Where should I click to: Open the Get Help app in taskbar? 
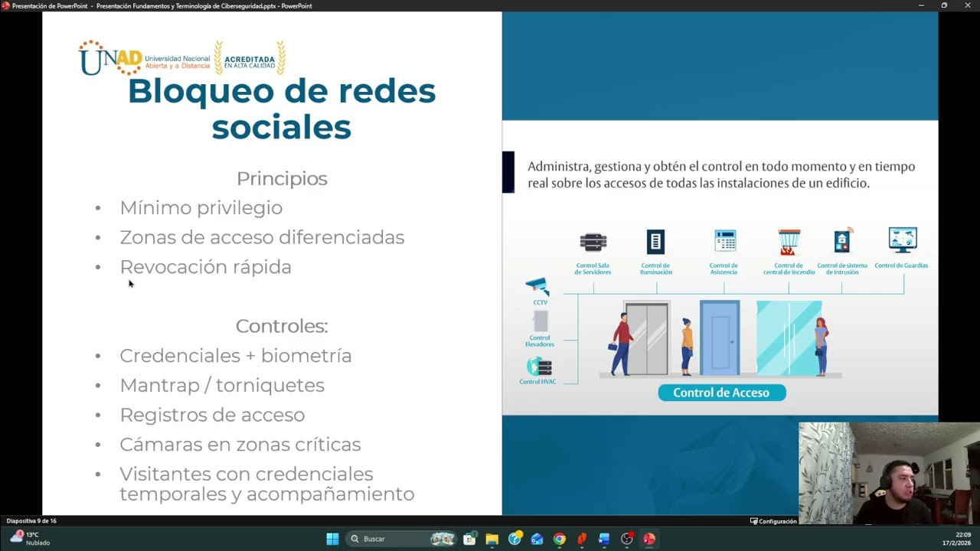click(x=514, y=539)
